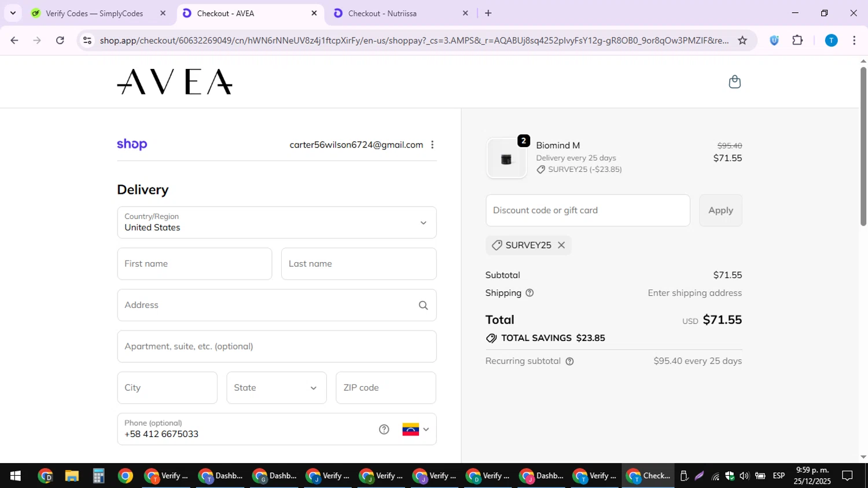868x488 pixels.
Task: Click the page vertical scrollbar
Action: point(863,146)
